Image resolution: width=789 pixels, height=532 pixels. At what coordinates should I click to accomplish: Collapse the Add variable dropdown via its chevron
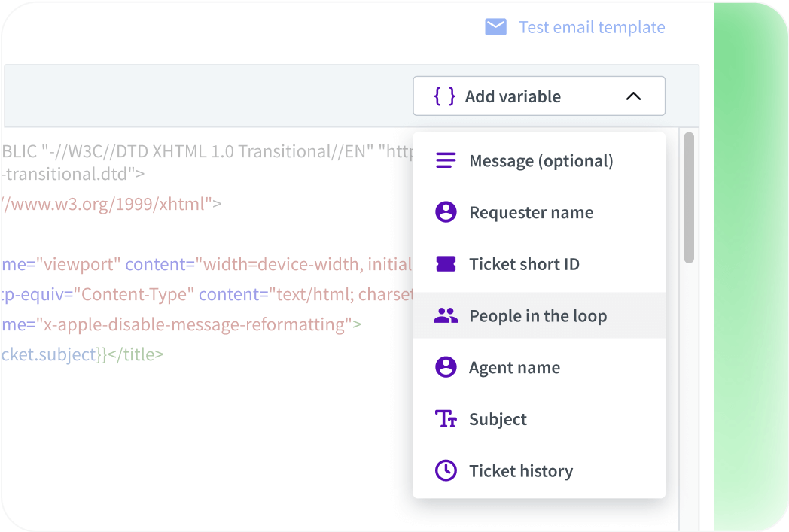(x=634, y=96)
